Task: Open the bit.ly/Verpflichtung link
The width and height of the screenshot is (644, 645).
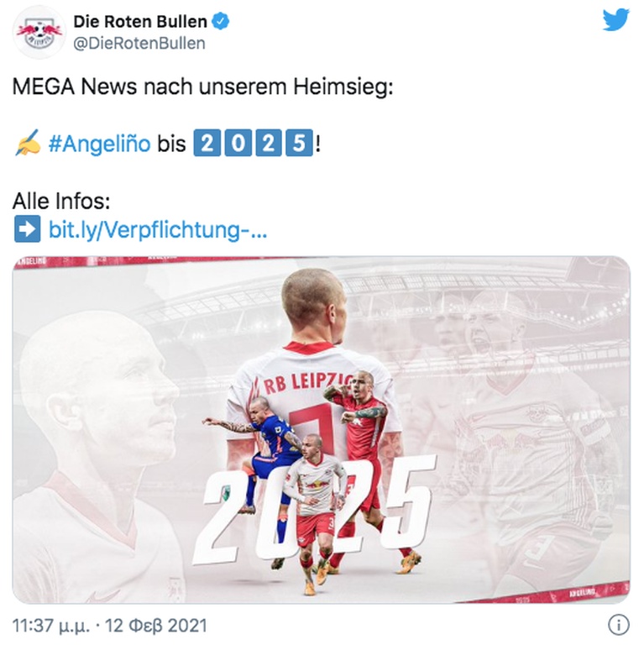Action: coord(158,229)
